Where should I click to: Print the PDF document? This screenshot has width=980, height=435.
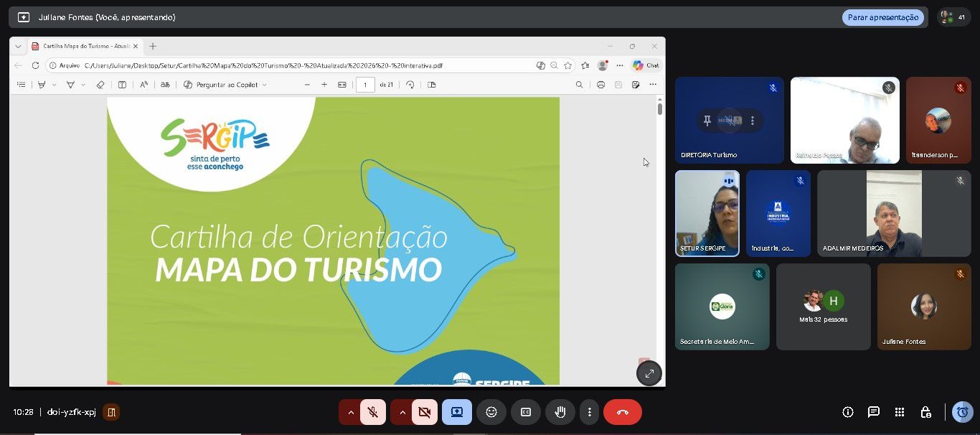(600, 85)
